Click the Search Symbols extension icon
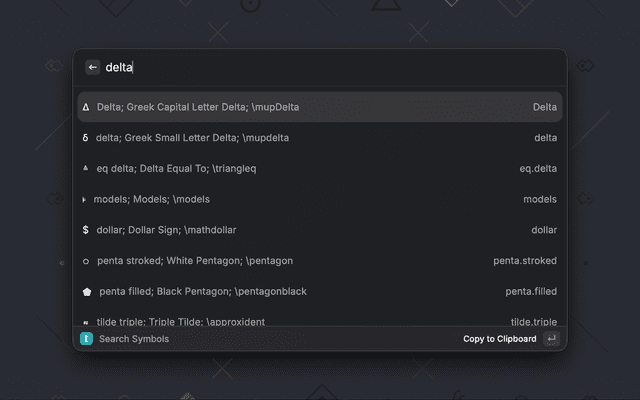Screen dimensions: 640x400 tap(86, 339)
